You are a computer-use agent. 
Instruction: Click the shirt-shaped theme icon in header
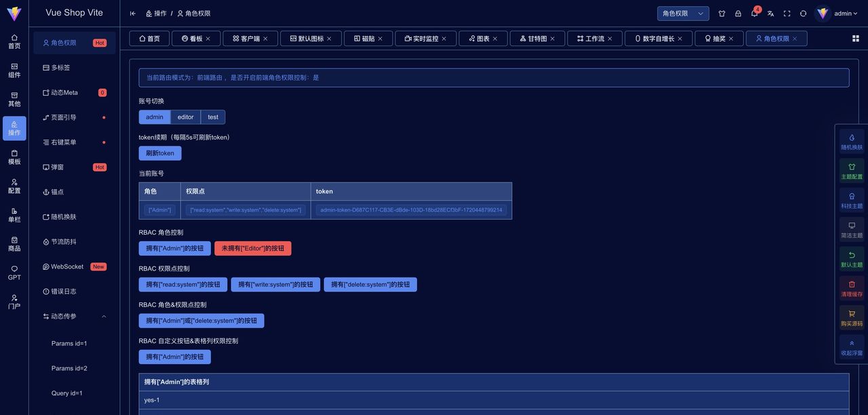pyautogui.click(x=722, y=14)
